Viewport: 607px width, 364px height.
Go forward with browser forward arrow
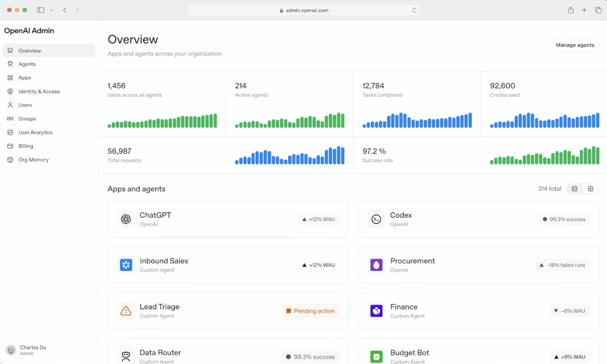coord(78,10)
